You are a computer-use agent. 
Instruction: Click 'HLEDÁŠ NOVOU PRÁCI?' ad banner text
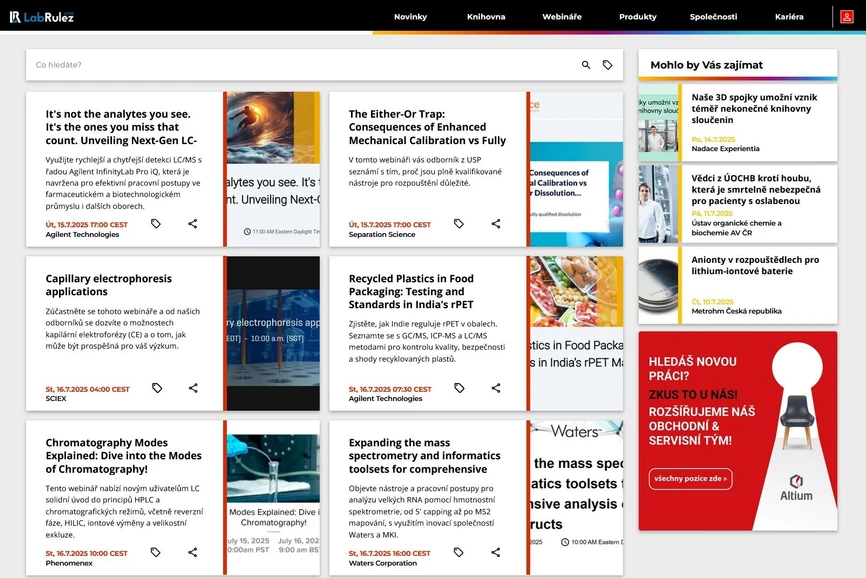693,369
